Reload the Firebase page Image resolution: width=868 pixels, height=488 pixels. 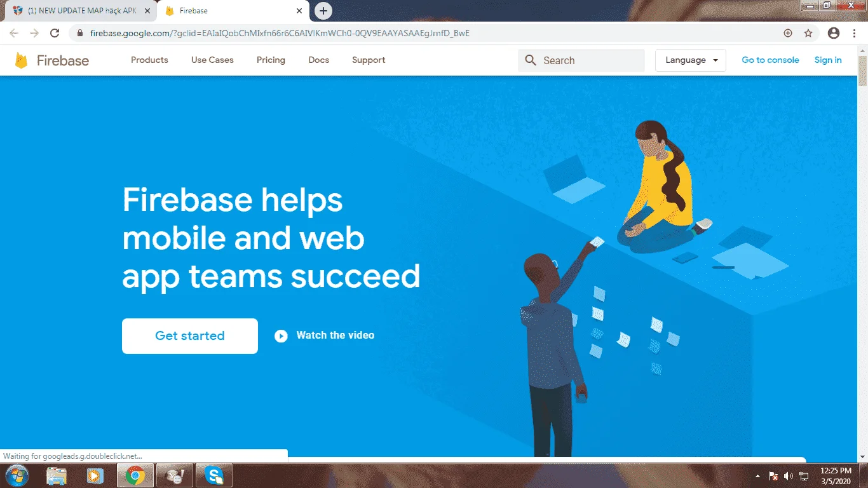(x=55, y=33)
